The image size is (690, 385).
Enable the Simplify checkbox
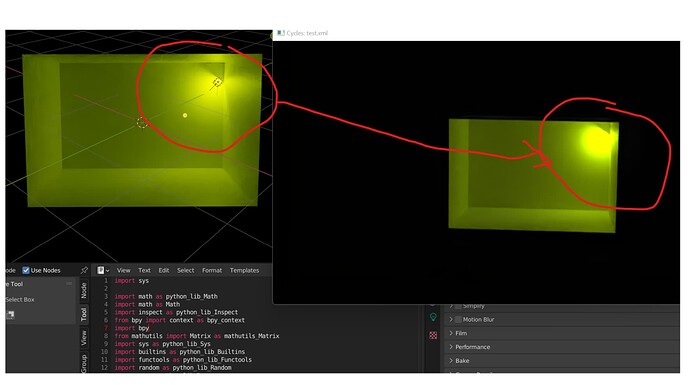coord(458,306)
